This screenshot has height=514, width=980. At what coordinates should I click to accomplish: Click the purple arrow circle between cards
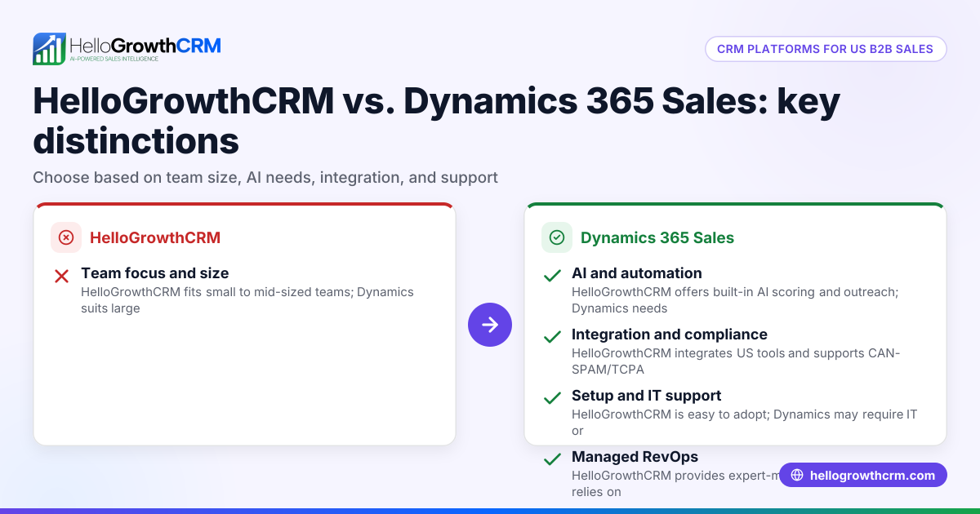[x=490, y=325]
